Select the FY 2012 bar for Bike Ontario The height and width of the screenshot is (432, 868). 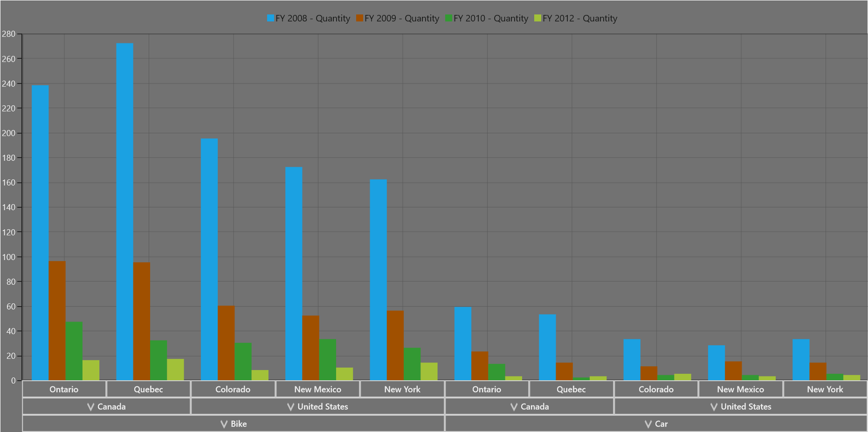point(91,370)
